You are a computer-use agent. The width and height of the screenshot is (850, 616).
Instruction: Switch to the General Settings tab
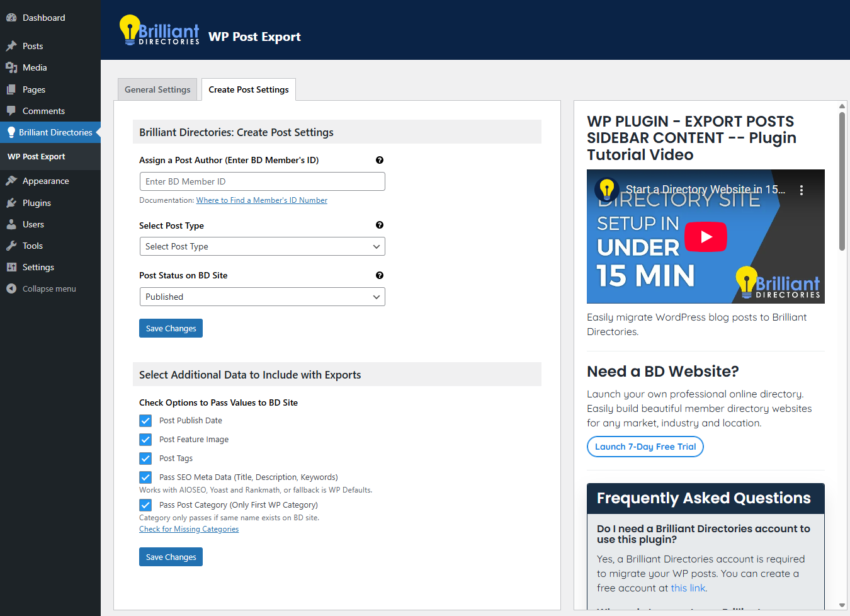coord(157,89)
